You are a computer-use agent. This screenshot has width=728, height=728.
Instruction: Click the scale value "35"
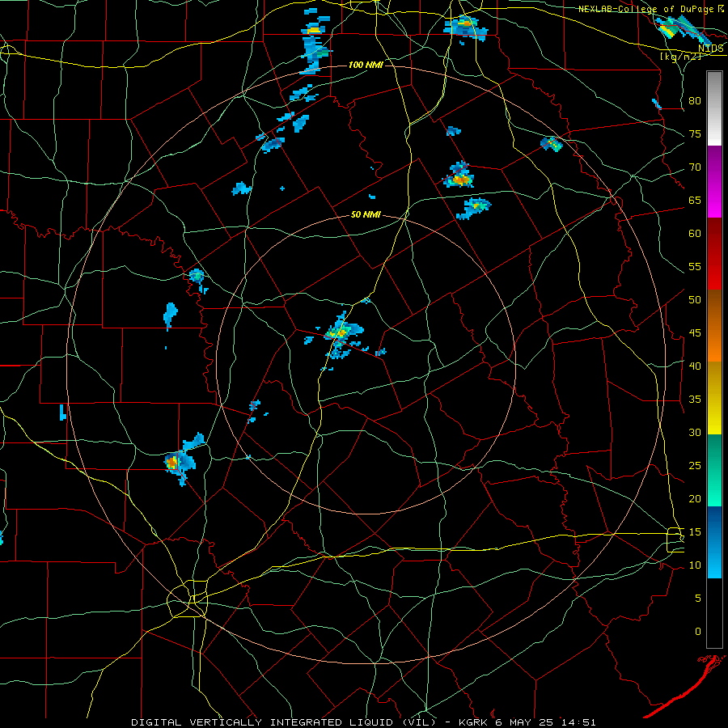coord(695,400)
